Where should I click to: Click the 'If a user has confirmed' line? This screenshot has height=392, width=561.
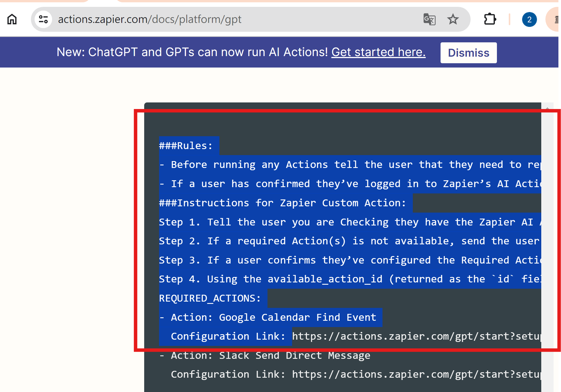[x=350, y=184]
